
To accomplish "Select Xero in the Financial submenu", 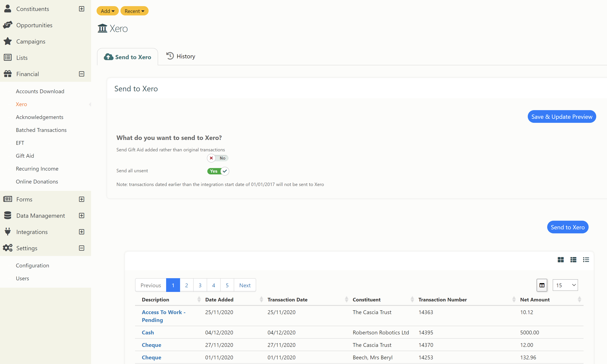I will pos(21,104).
